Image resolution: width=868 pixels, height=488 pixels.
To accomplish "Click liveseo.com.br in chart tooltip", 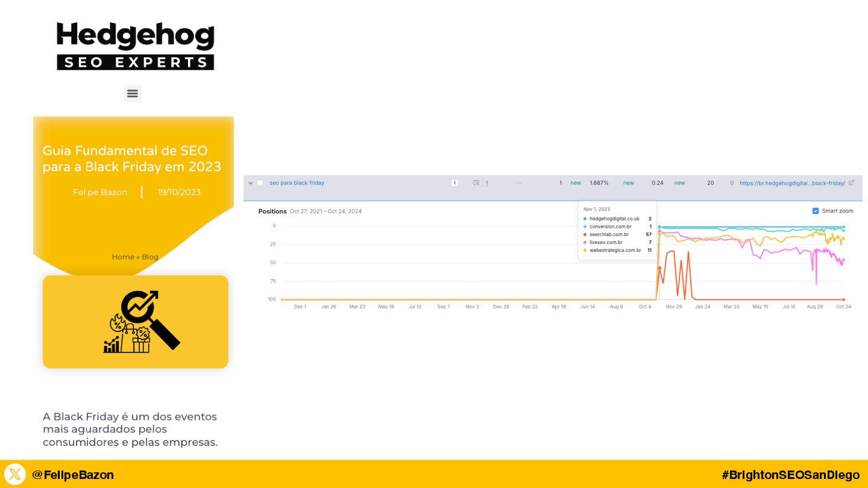I will [x=606, y=242].
